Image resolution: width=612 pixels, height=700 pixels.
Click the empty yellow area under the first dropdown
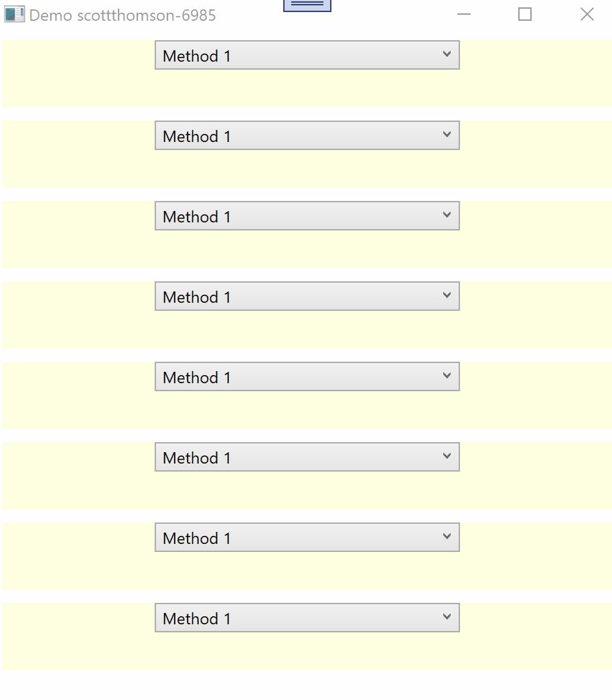point(307,89)
